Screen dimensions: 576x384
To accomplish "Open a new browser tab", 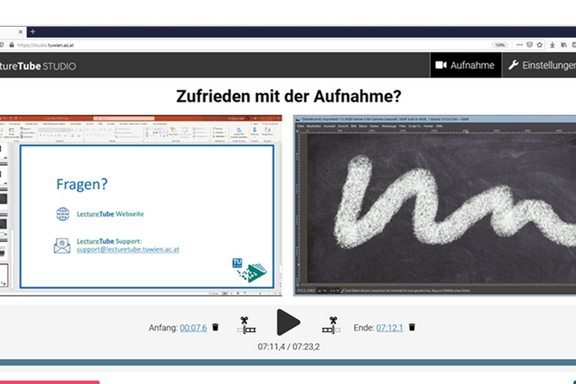I will [x=33, y=32].
